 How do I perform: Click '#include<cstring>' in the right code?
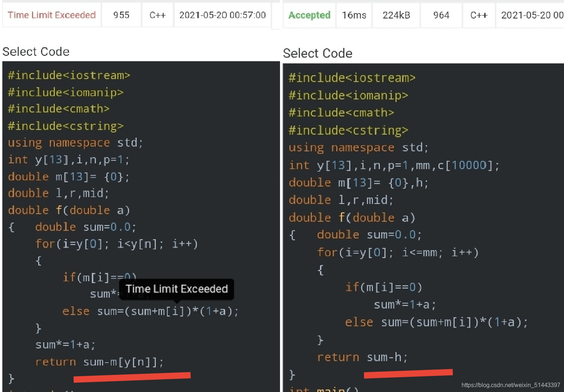348,130
